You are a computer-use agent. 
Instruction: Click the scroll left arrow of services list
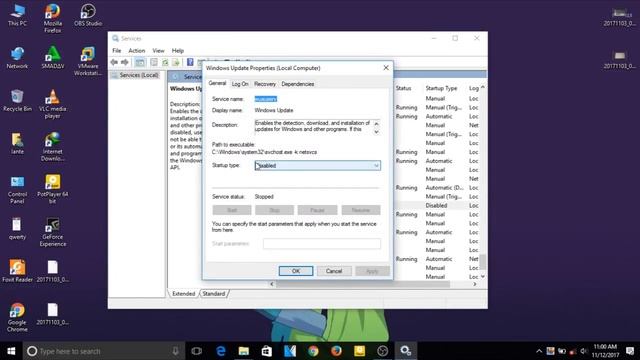[x=272, y=284]
